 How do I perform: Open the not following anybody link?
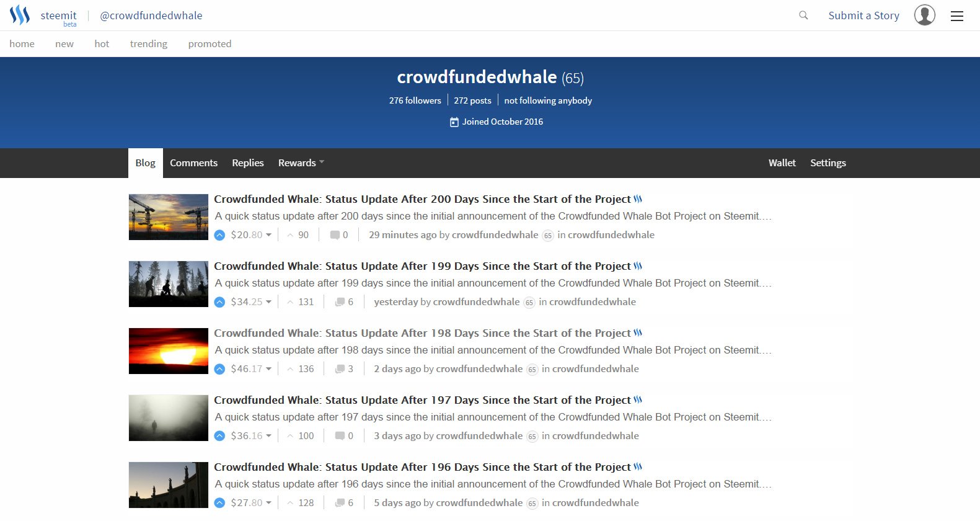pos(548,100)
